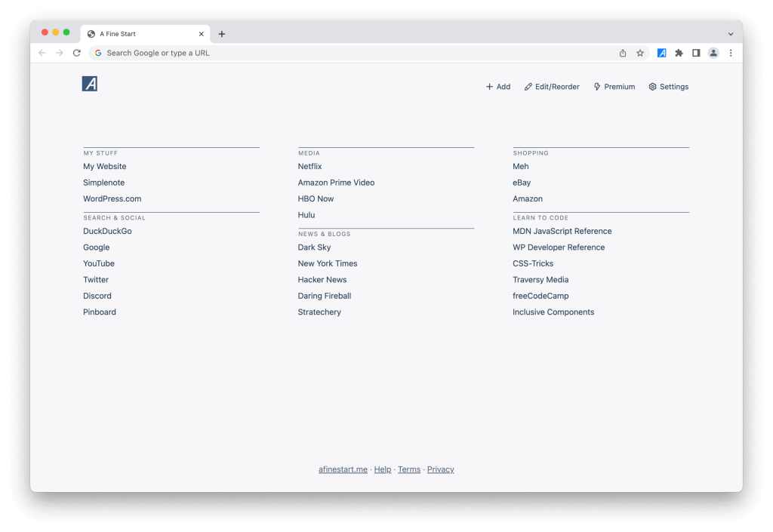This screenshot has width=773, height=532.
Task: Click the NEWS & BLOGS heading
Action: point(325,234)
